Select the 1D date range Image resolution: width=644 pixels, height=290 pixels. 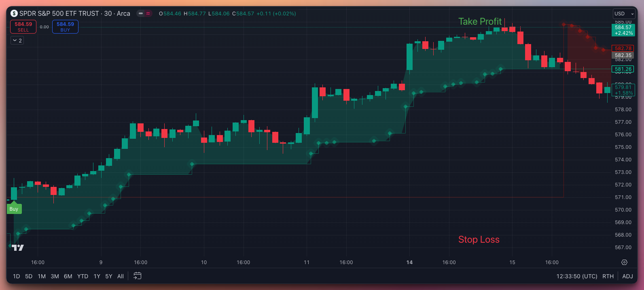tap(16, 276)
